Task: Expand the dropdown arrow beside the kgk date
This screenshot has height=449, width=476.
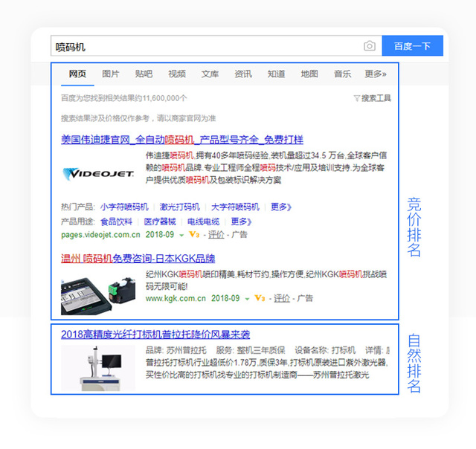Action: pos(247,299)
